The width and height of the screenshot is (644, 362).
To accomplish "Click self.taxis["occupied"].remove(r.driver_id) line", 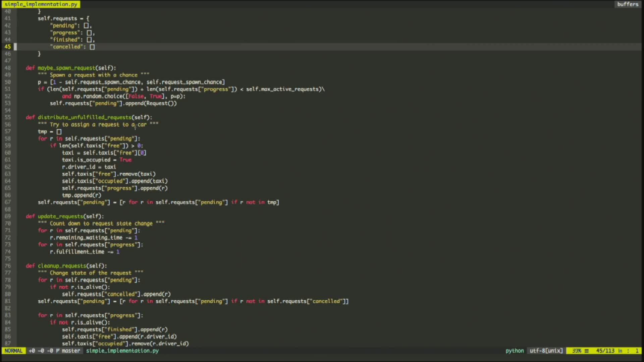I will [x=125, y=344].
